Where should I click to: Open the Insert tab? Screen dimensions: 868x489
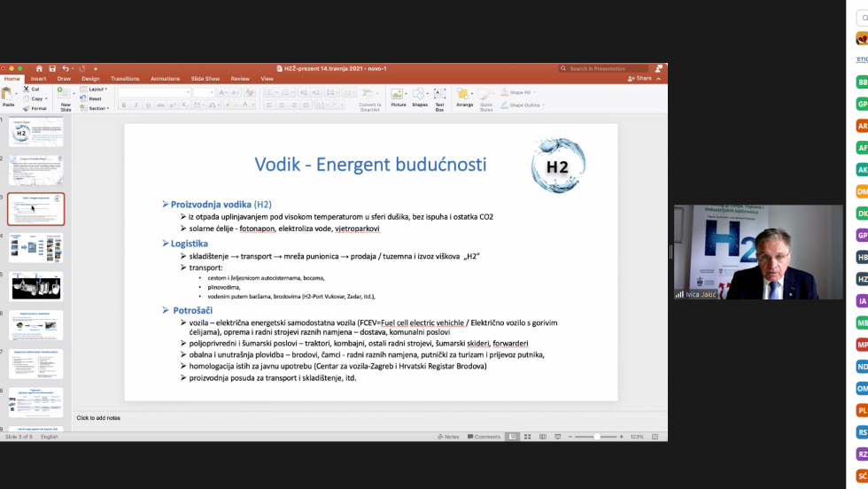click(x=38, y=79)
